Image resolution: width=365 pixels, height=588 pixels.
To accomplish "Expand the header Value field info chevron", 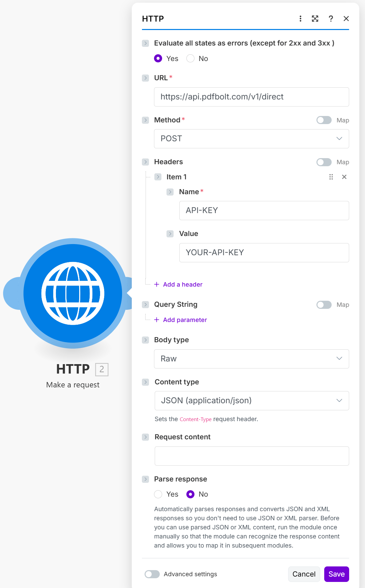I will tap(170, 234).
